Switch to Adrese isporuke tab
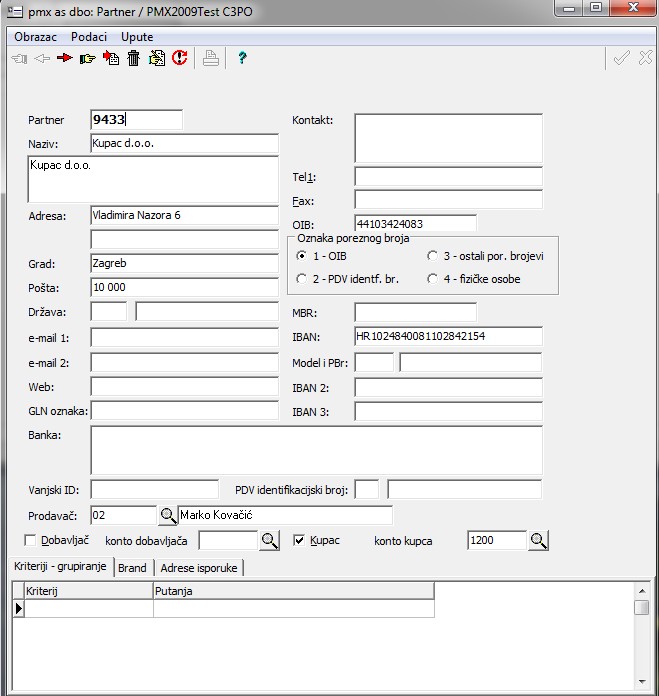 click(x=199, y=568)
